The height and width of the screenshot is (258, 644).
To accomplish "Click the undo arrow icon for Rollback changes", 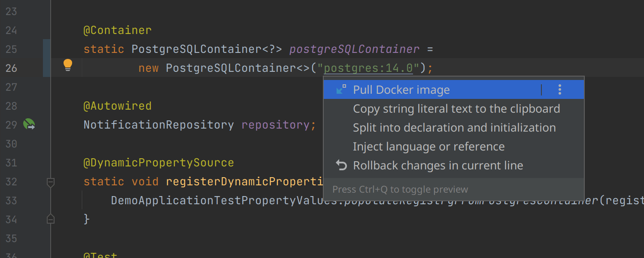I will pyautogui.click(x=341, y=166).
